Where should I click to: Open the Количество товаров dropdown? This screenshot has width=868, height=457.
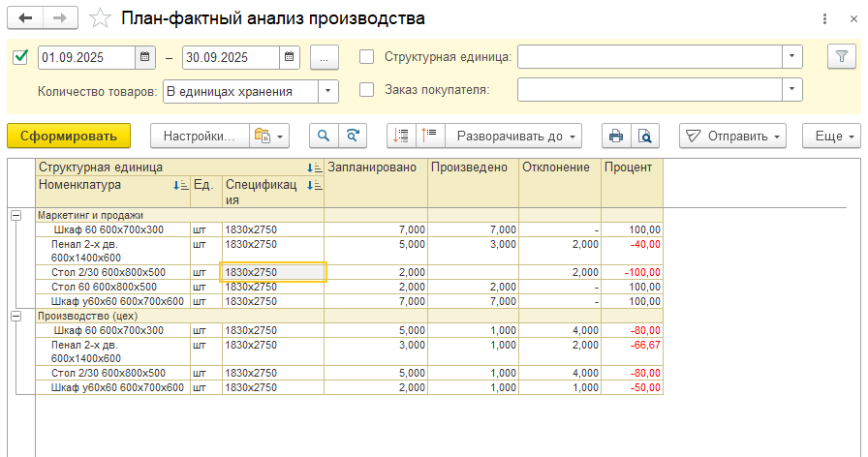[x=328, y=91]
